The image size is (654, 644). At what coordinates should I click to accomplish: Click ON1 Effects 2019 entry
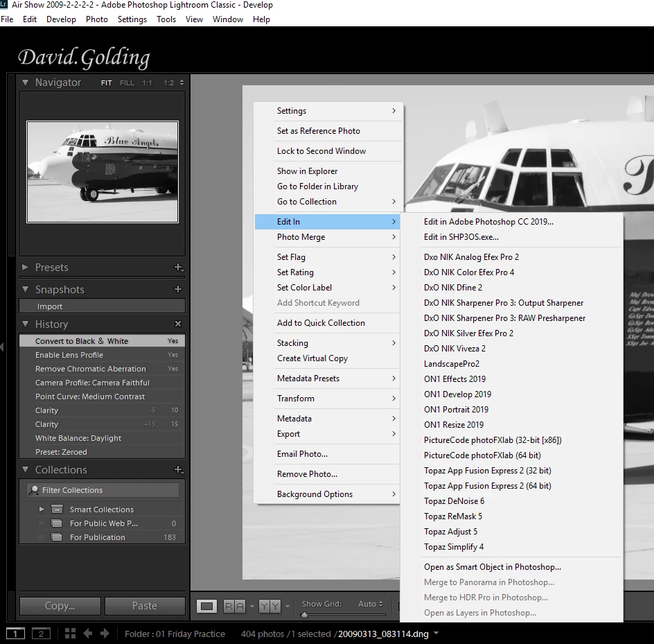[x=511, y=379]
